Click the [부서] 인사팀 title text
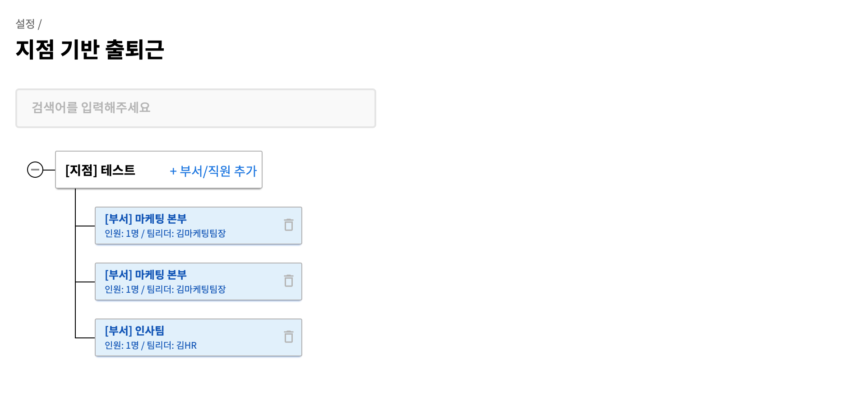The width and height of the screenshot is (868, 397). tap(134, 331)
